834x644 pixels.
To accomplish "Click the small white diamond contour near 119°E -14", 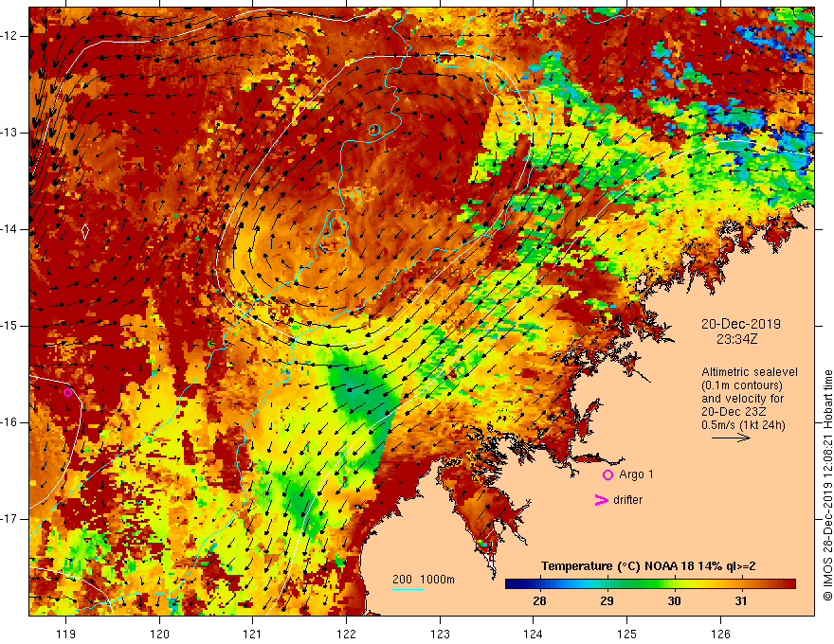I will pyautogui.click(x=85, y=232).
